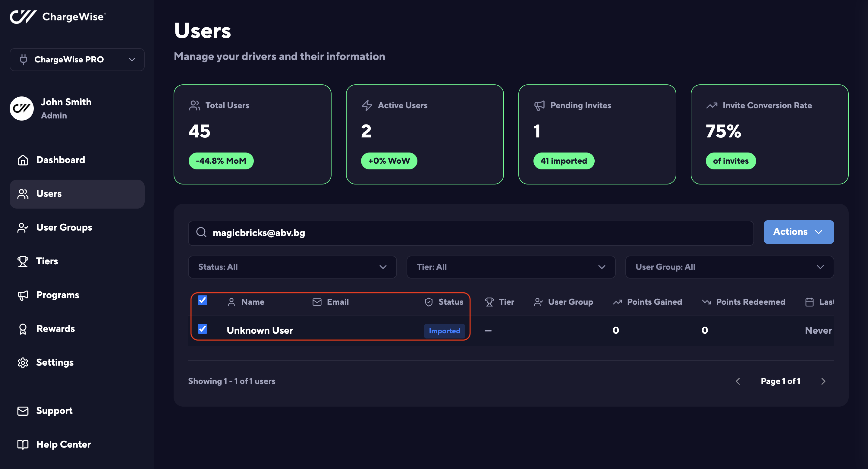This screenshot has width=868, height=469.
Task: Open the User Group: All dropdown
Action: pos(729,267)
